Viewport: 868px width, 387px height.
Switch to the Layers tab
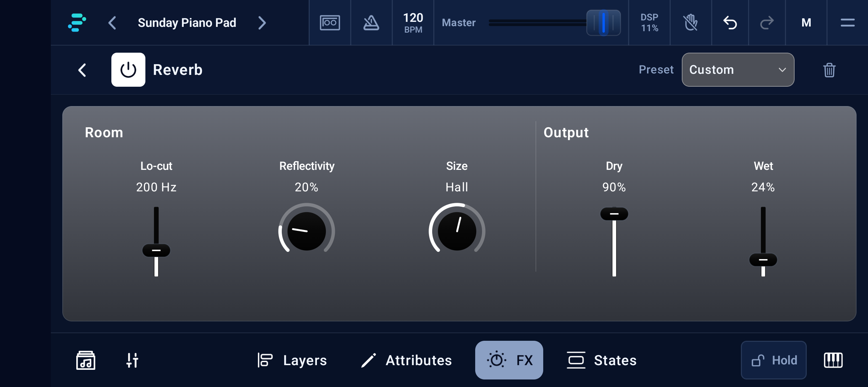pos(292,360)
